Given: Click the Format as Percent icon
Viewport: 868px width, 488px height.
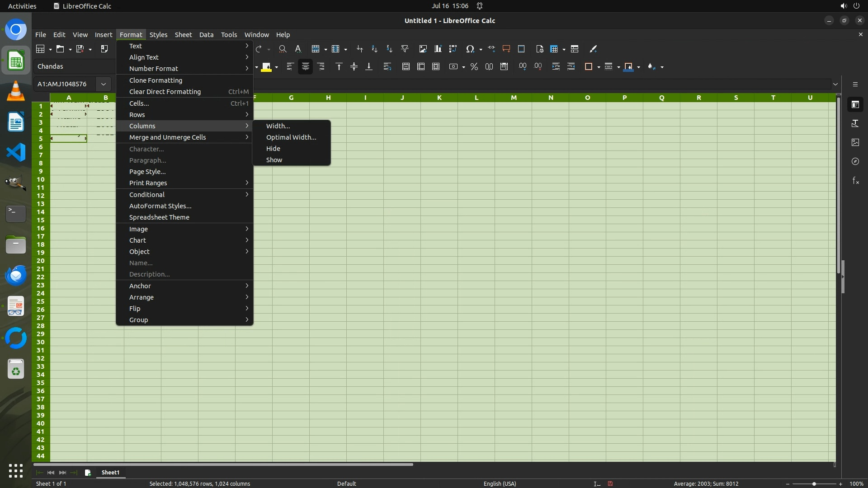Looking at the screenshot, I should click(474, 67).
